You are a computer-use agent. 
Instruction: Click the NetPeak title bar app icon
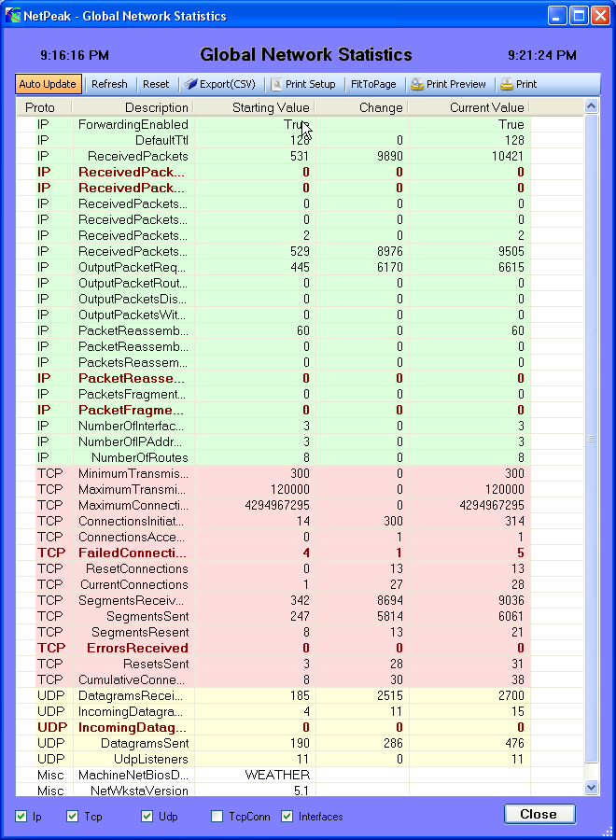(x=12, y=16)
